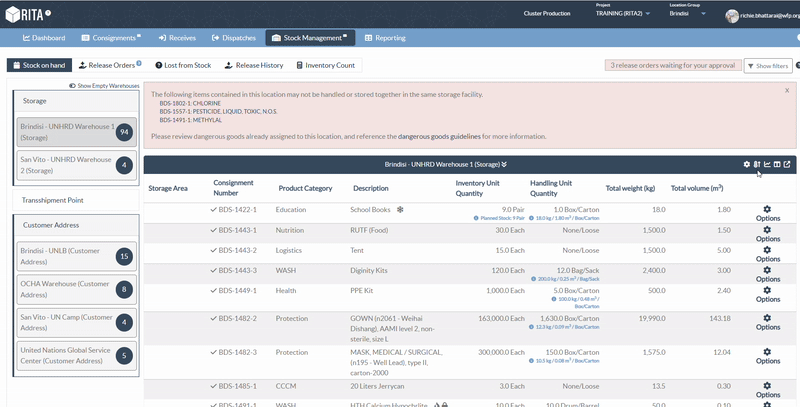Open the Inventory Count tab
Screen dimensions: 800x407
point(329,65)
